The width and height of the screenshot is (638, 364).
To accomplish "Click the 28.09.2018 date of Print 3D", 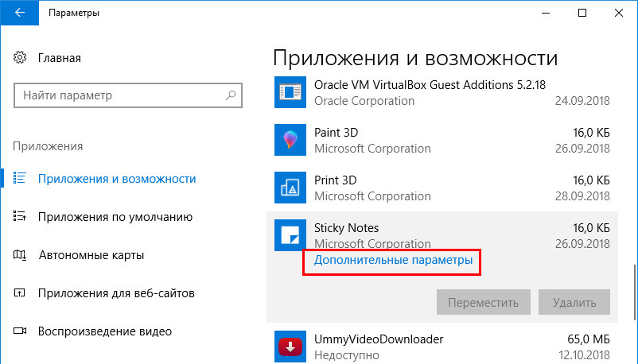I will click(x=582, y=196).
